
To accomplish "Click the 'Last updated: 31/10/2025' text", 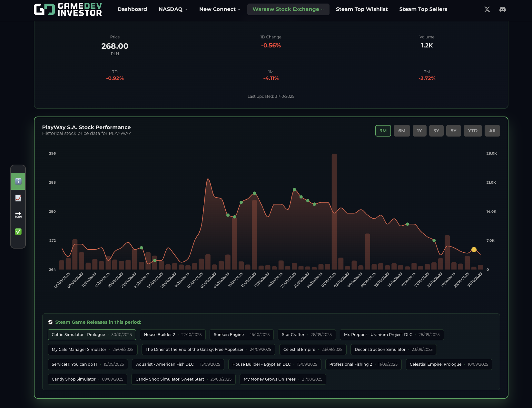I will 271,97.
